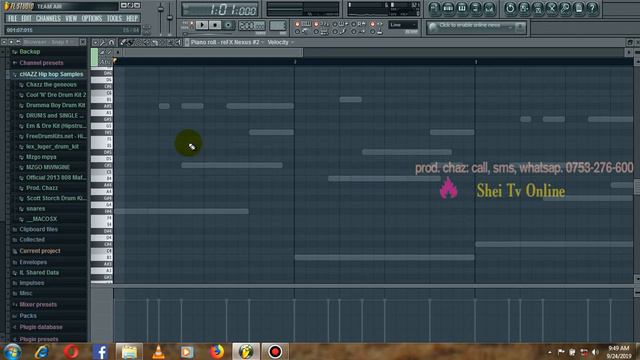Select the Zoom tool in piano roll toolbar

click(x=170, y=42)
